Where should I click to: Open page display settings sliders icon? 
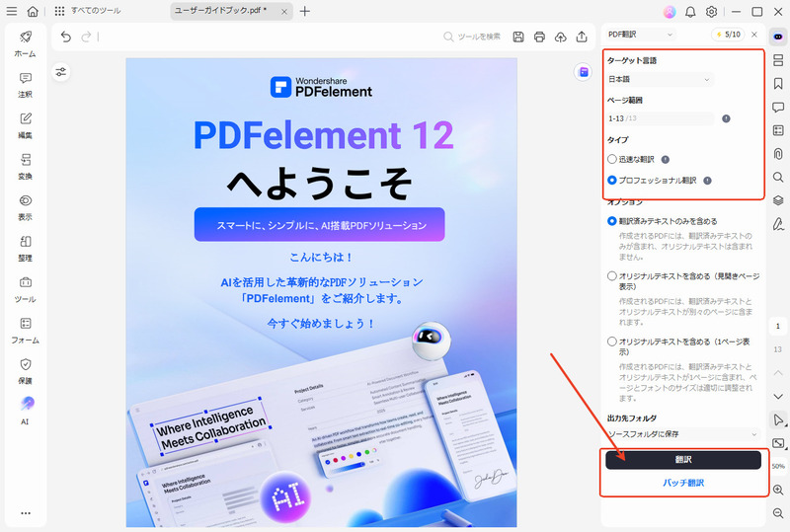pyautogui.click(x=61, y=72)
